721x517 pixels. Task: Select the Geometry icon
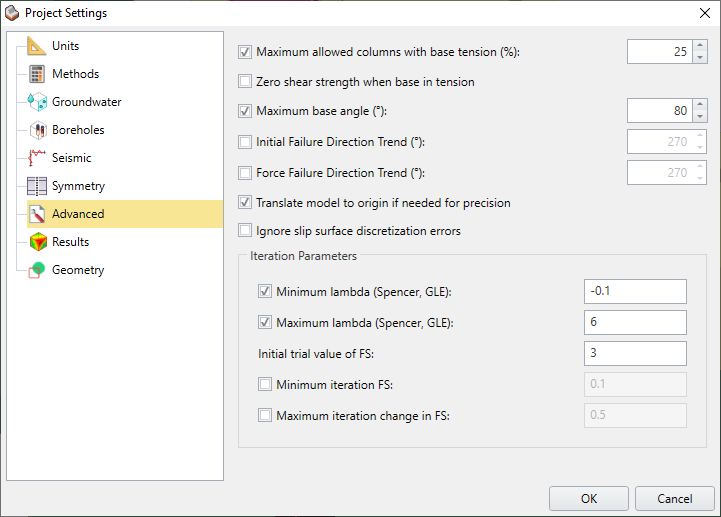37,270
